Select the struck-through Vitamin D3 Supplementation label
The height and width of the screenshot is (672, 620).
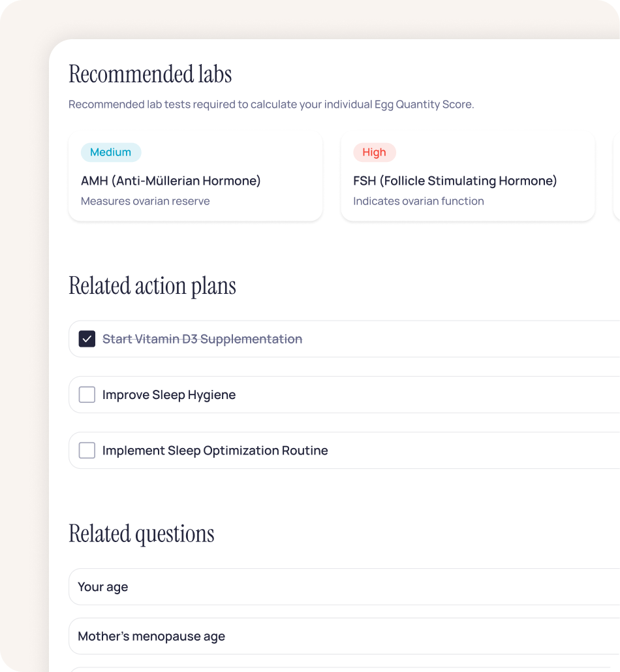pyautogui.click(x=202, y=339)
